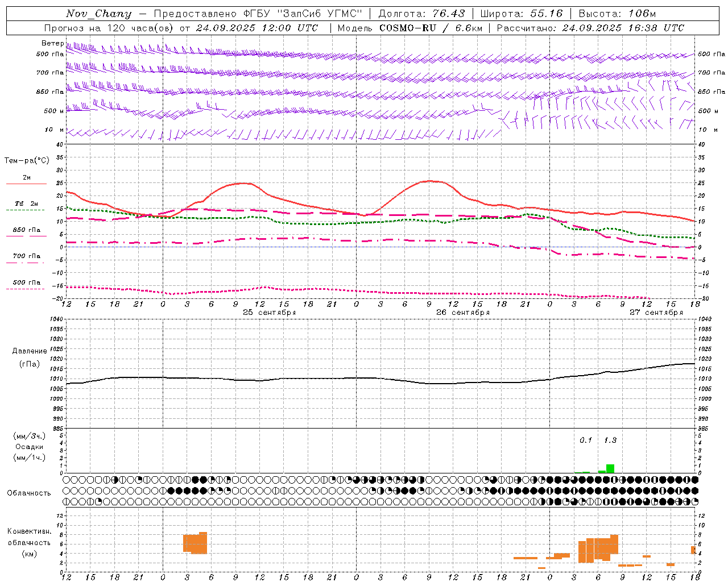Click the '(мм/3ч.)' precipitation unit label
728x582 pixels.
click(x=30, y=436)
